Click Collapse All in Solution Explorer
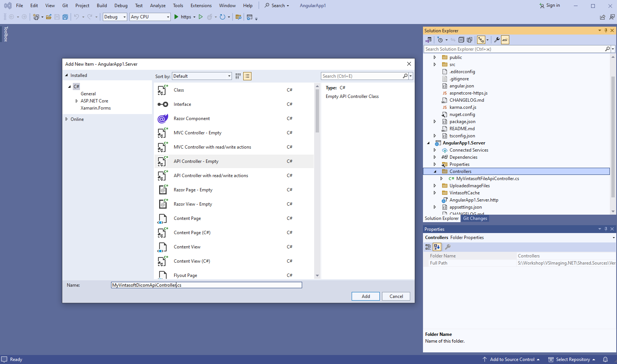 click(x=461, y=40)
